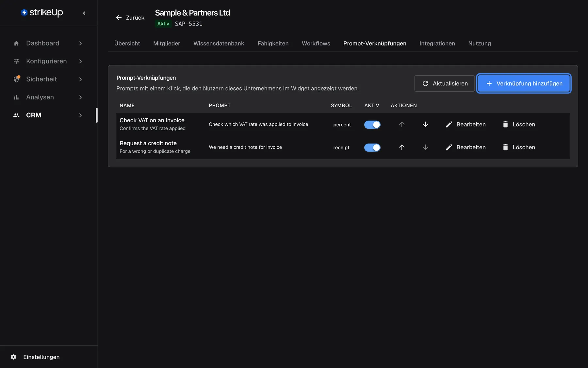Click the SYMBOL column header
Screen dimensions: 588x368
pyautogui.click(x=341, y=105)
